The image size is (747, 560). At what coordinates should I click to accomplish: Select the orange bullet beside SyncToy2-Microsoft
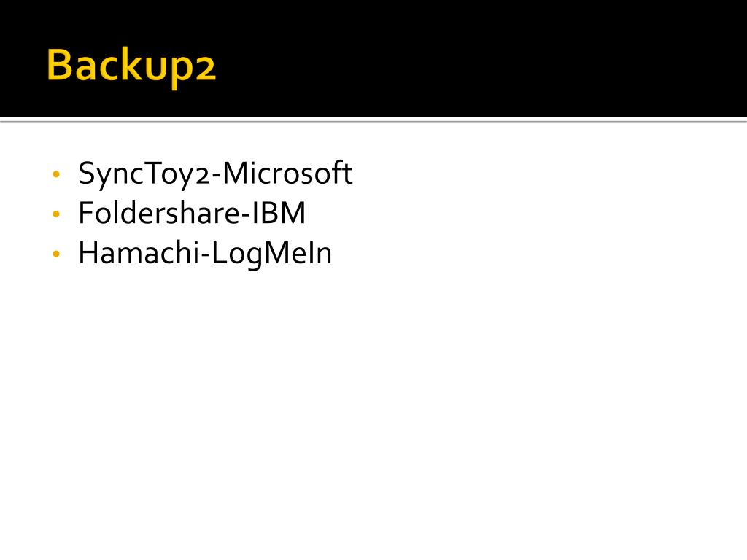point(56,174)
